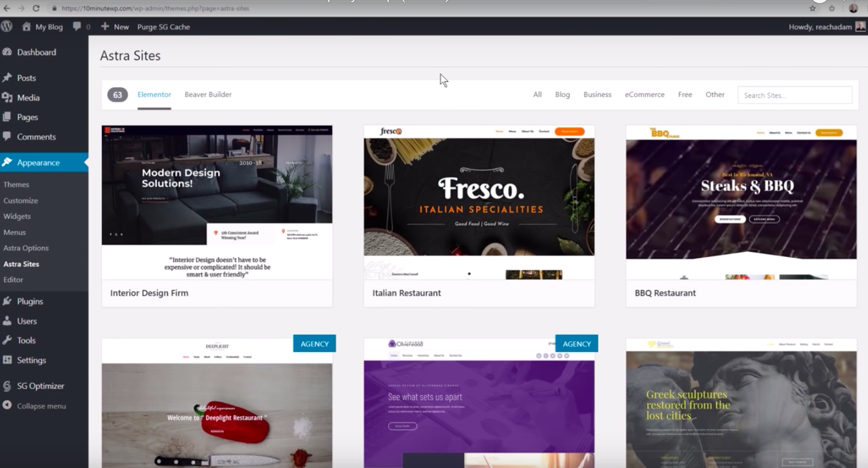This screenshot has width=868, height=468.
Task: Bookmark page with star icon
Action: 812,8
